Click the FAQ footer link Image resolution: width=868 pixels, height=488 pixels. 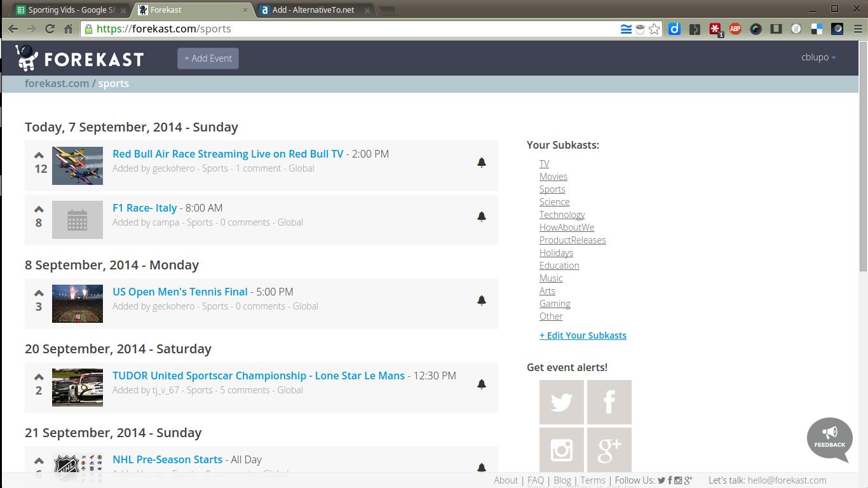click(x=536, y=480)
